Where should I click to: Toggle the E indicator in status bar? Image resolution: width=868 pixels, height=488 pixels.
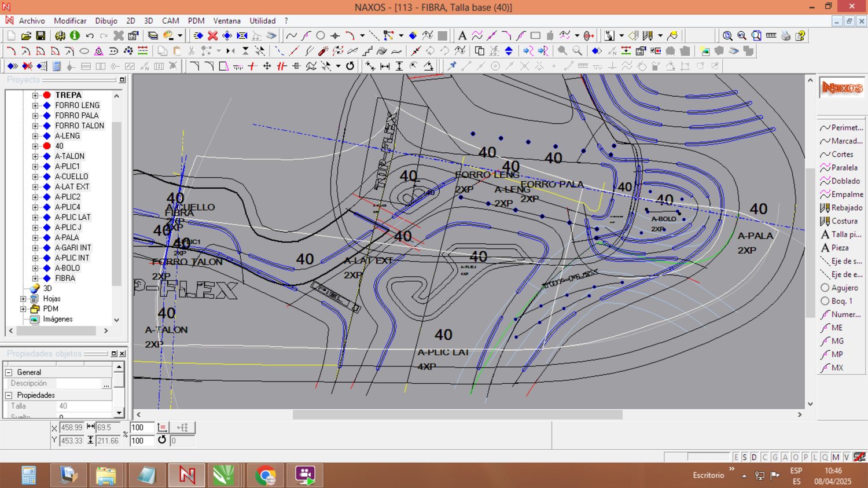(x=736, y=457)
